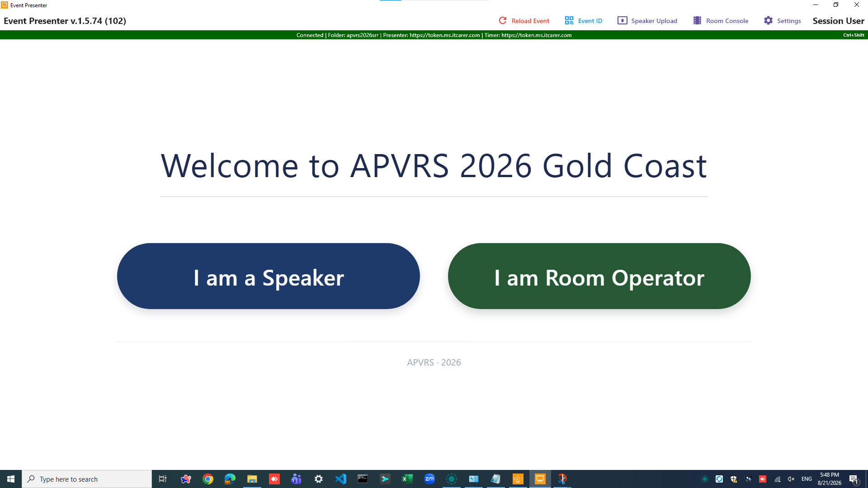The width and height of the screenshot is (868, 488).
Task: Open the Event ID text link
Action: tap(590, 21)
